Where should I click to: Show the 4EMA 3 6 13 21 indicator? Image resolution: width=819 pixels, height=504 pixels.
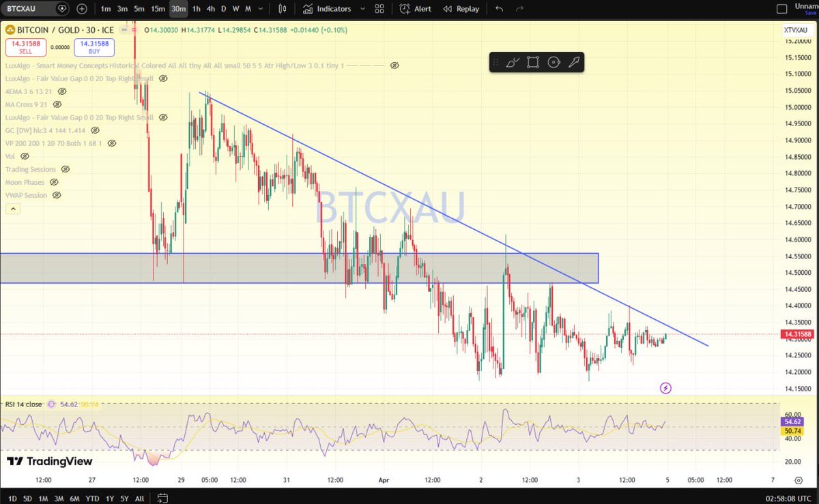pos(62,91)
